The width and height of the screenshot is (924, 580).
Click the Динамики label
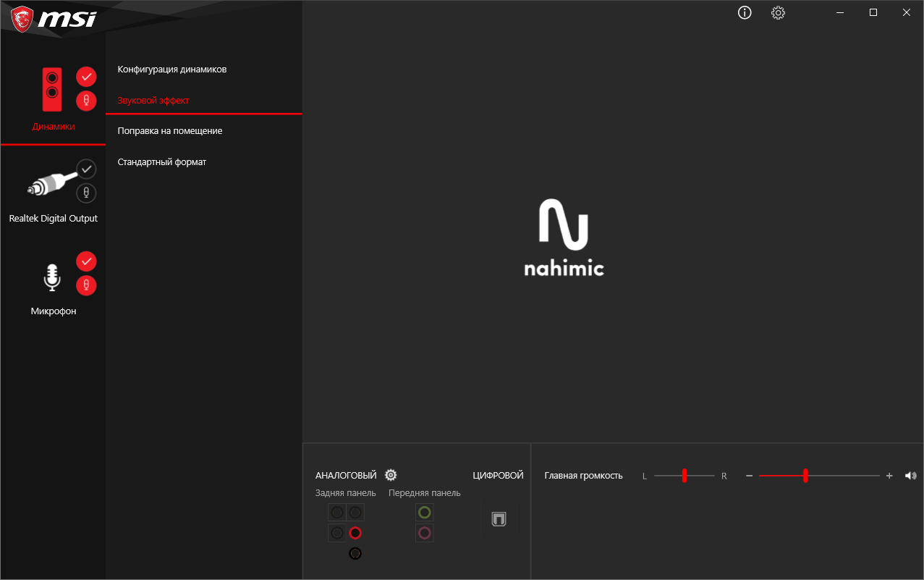(x=54, y=126)
